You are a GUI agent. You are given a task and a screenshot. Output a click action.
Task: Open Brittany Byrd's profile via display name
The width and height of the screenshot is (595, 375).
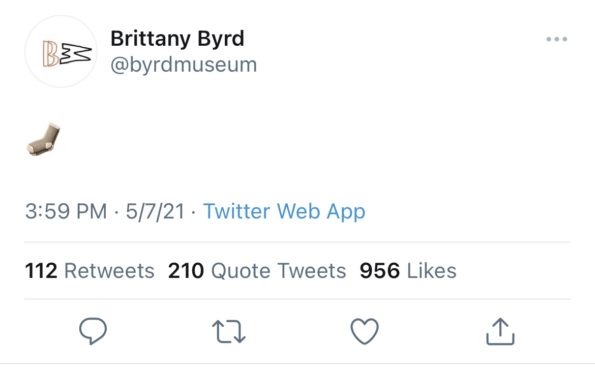(177, 39)
